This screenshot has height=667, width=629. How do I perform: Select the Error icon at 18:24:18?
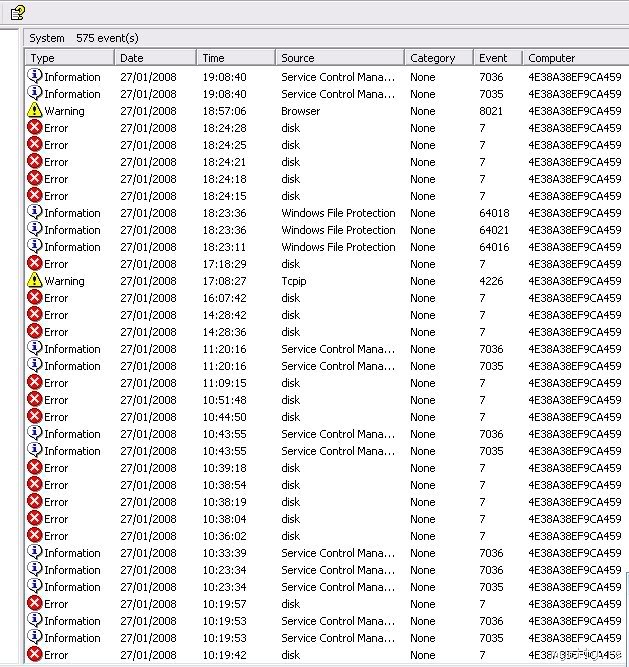coord(34,178)
